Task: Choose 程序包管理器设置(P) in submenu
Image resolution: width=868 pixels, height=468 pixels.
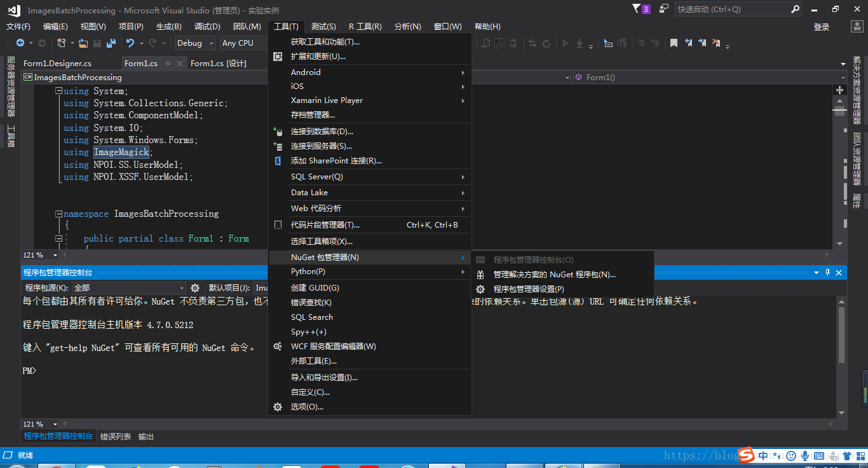Action: (x=562, y=289)
